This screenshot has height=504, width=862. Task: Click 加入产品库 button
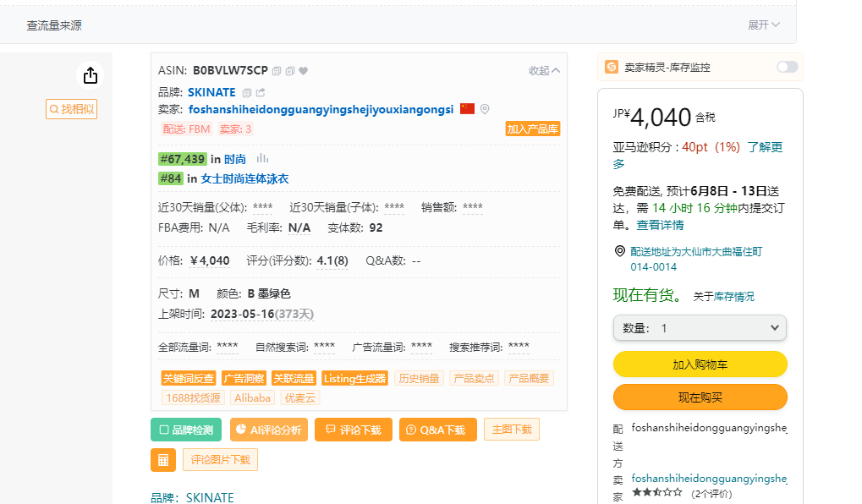533,129
